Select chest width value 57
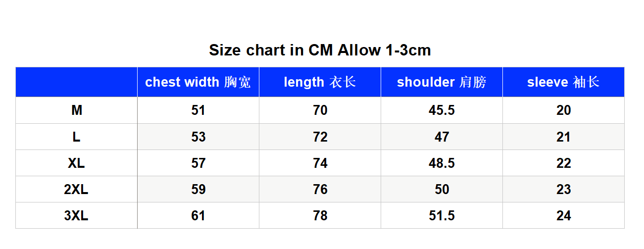644x249 pixels. coord(198,163)
